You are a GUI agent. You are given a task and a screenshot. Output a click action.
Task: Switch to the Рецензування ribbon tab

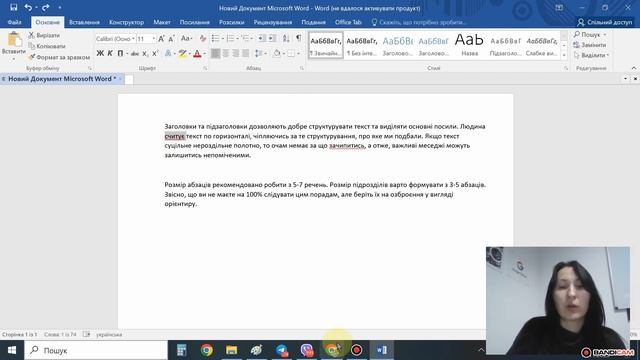click(x=273, y=22)
